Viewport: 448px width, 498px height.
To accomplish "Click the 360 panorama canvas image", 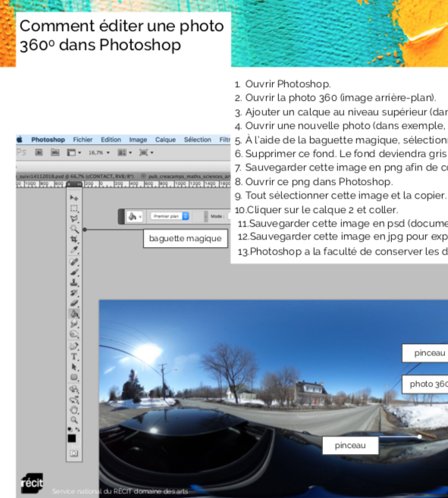I will pos(273,399).
